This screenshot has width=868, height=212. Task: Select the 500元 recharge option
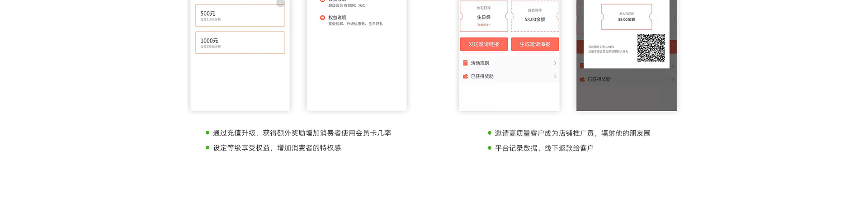(240, 16)
